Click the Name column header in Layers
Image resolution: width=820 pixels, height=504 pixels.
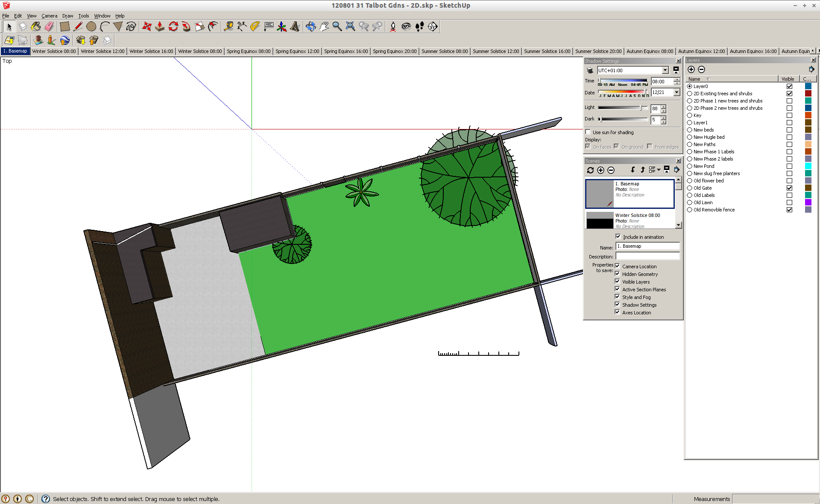point(694,79)
